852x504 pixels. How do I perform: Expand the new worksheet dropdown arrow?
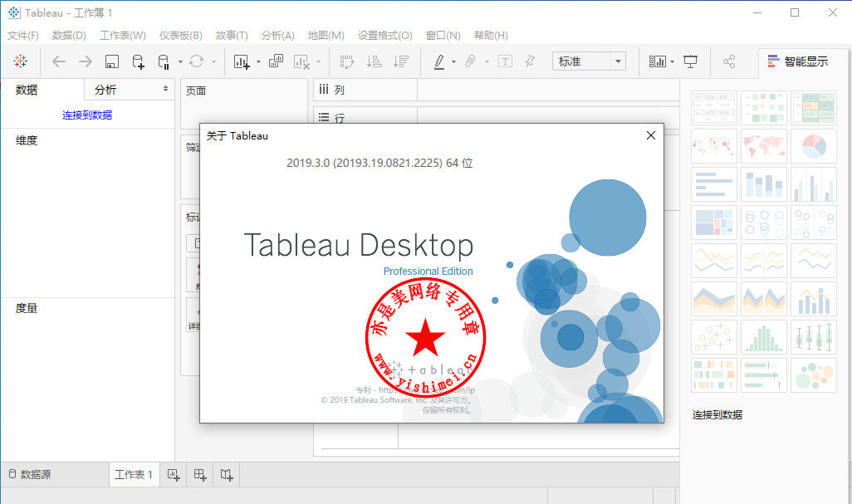click(258, 62)
